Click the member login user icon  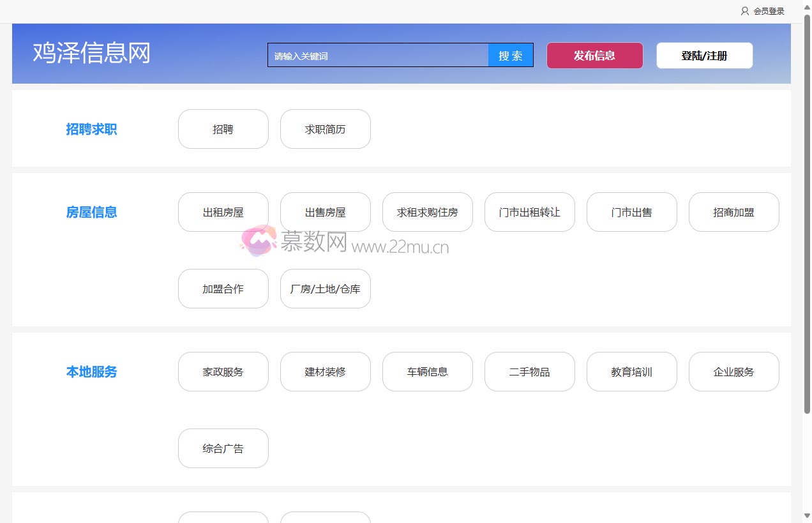[x=744, y=11]
